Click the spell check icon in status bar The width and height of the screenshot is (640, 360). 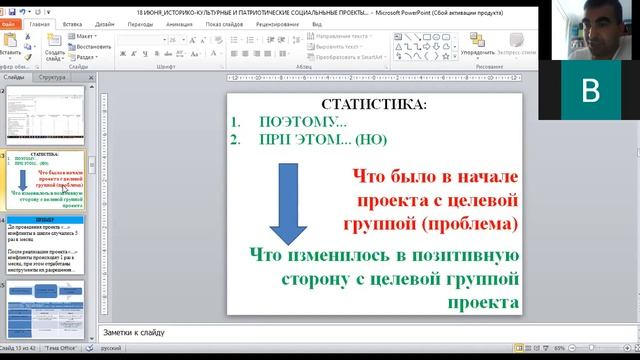click(x=89, y=348)
